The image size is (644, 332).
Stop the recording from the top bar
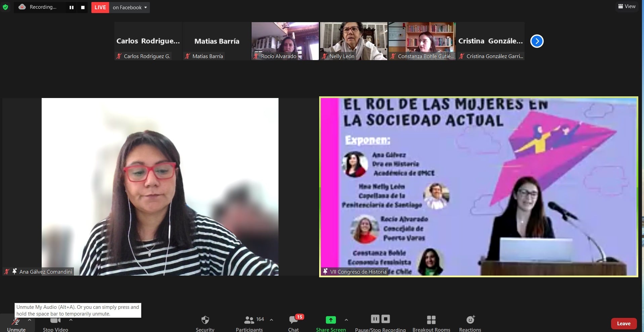(x=83, y=7)
